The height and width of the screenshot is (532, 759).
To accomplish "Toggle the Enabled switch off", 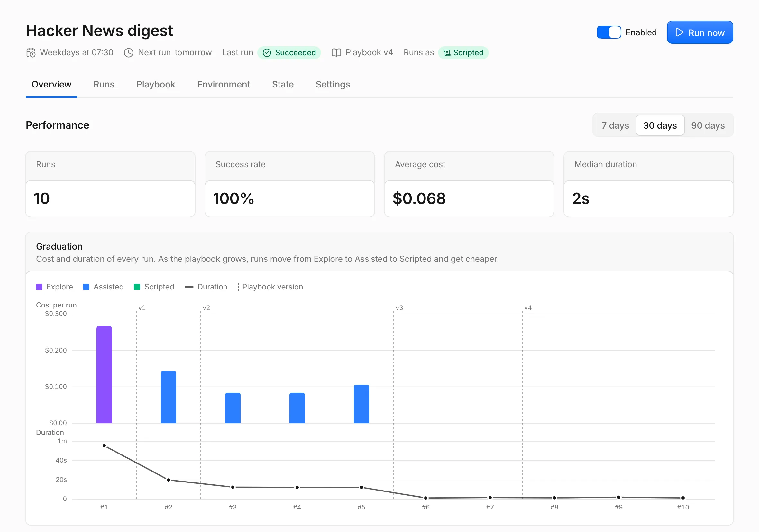I will [609, 32].
